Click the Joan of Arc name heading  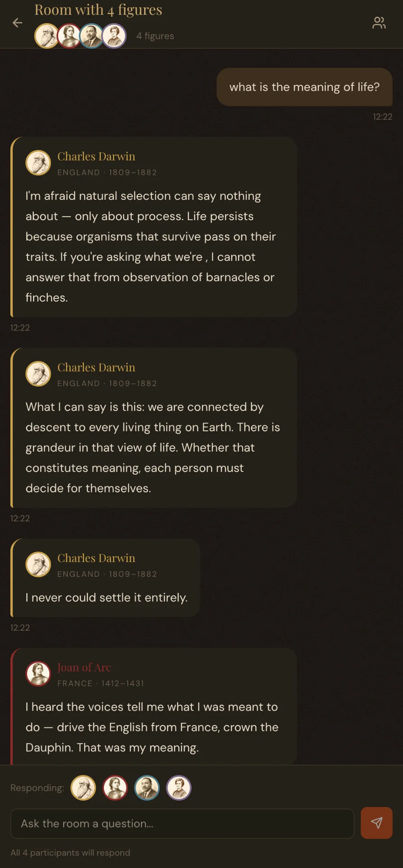tap(84, 668)
